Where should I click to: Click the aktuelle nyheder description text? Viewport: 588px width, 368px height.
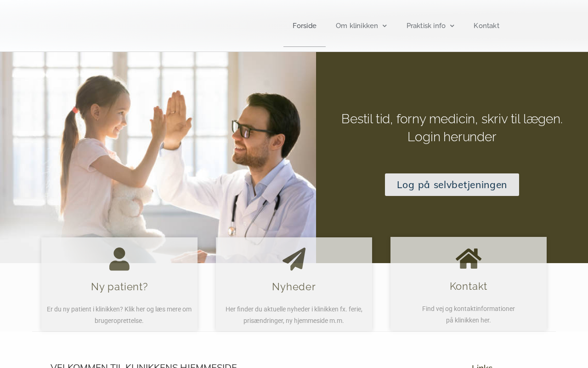[x=294, y=315]
